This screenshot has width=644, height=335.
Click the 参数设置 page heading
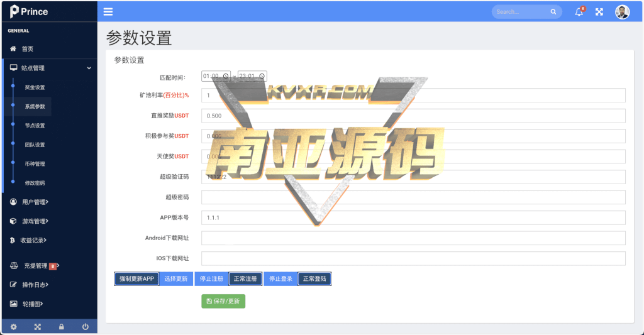[139, 38]
